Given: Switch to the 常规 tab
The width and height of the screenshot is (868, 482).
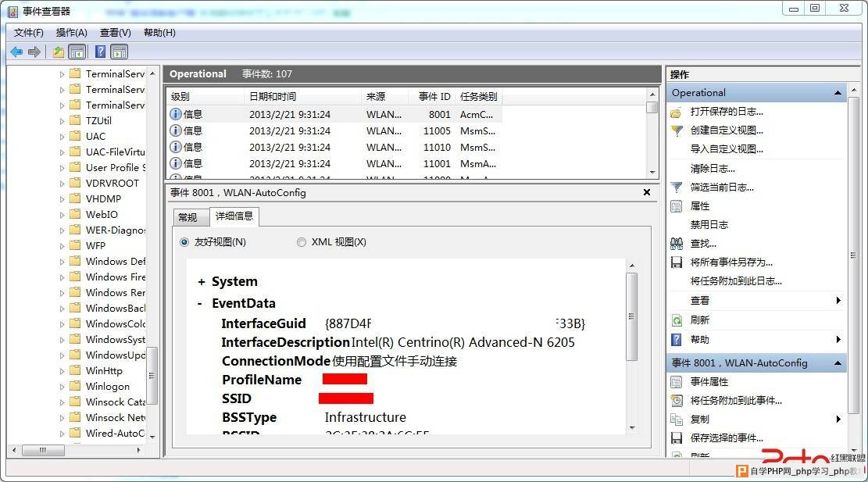Looking at the screenshot, I should tap(188, 217).
